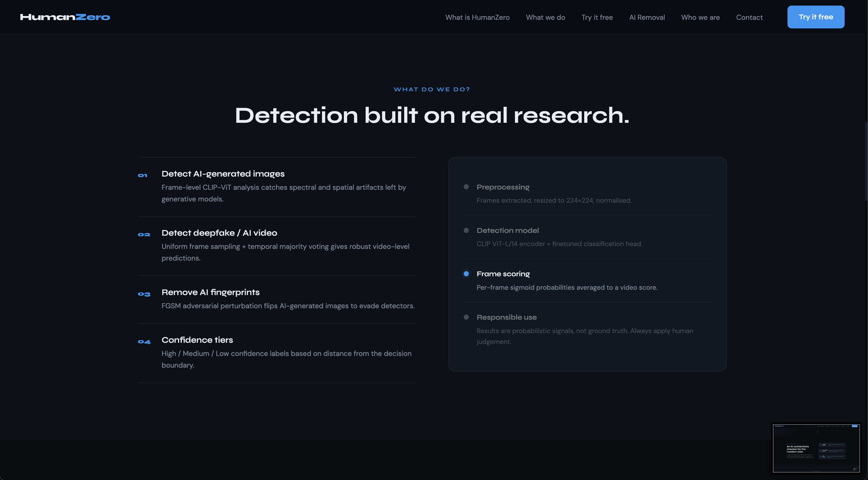This screenshot has height=480, width=868.
Task: Navigate to AI Removal
Action: point(647,18)
